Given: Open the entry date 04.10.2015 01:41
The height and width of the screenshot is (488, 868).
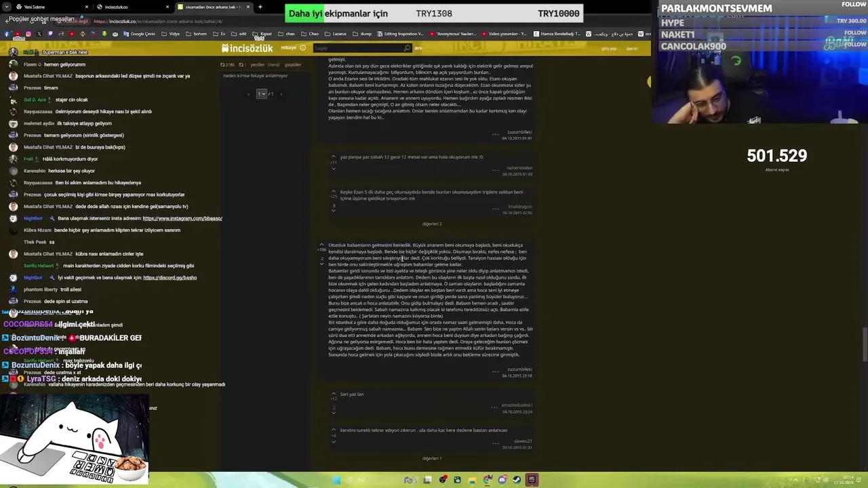Looking at the screenshot, I should point(517,138).
